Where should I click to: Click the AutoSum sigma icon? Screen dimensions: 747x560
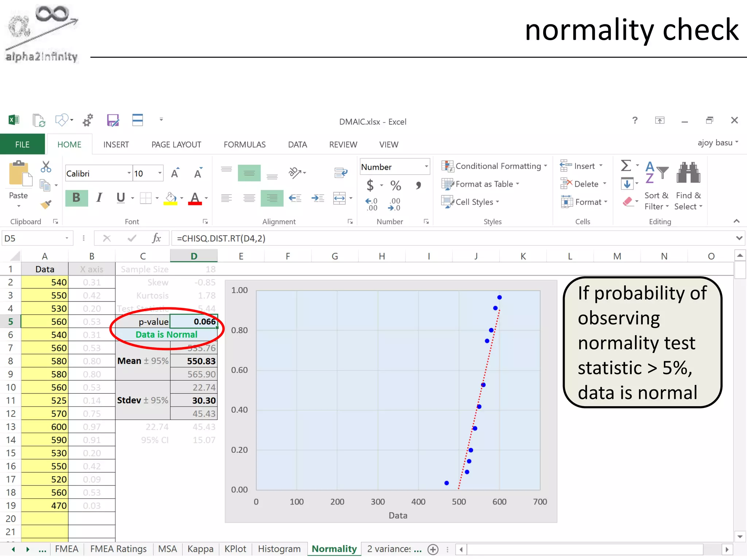pyautogui.click(x=626, y=166)
